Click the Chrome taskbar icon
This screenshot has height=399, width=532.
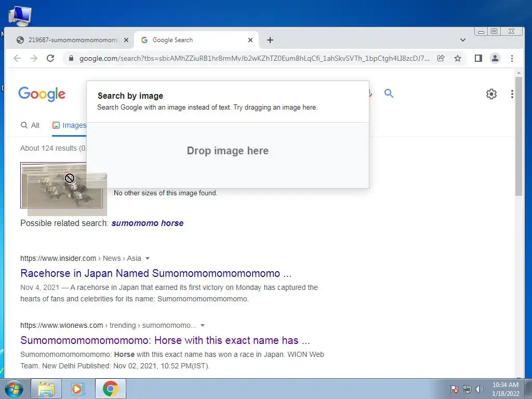tap(111, 389)
